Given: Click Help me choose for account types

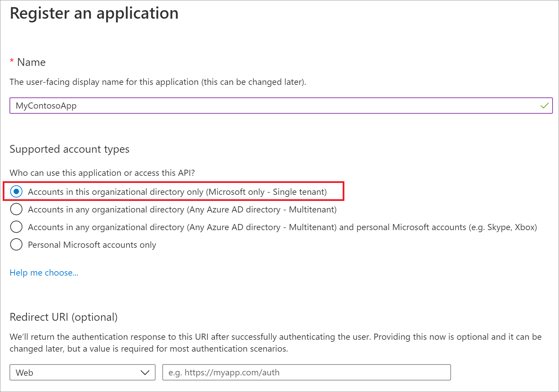Looking at the screenshot, I should (43, 273).
